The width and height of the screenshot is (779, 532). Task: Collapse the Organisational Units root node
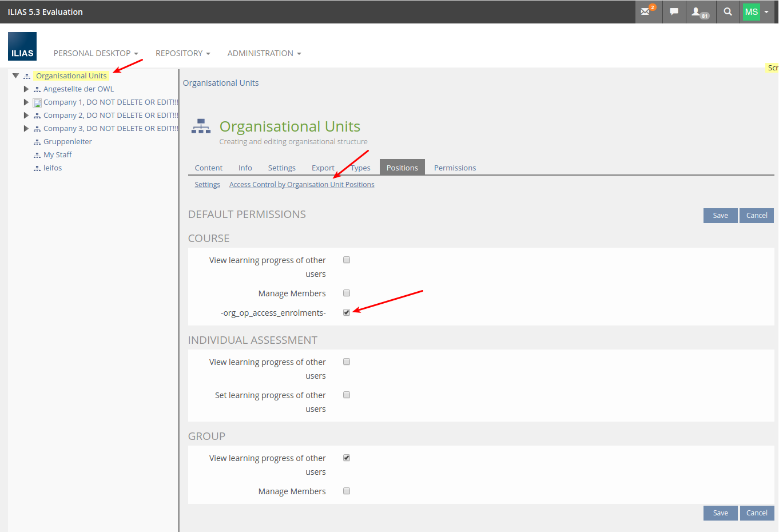pos(16,76)
